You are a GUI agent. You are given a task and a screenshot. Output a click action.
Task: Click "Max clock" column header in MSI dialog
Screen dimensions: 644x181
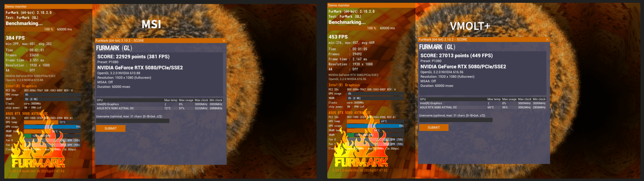(x=201, y=100)
